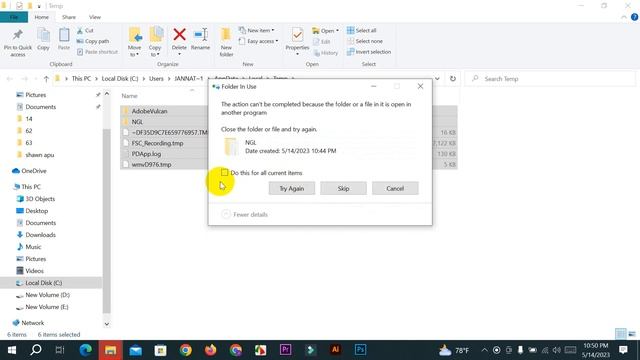Select New Volume (D:) drive

click(47, 295)
